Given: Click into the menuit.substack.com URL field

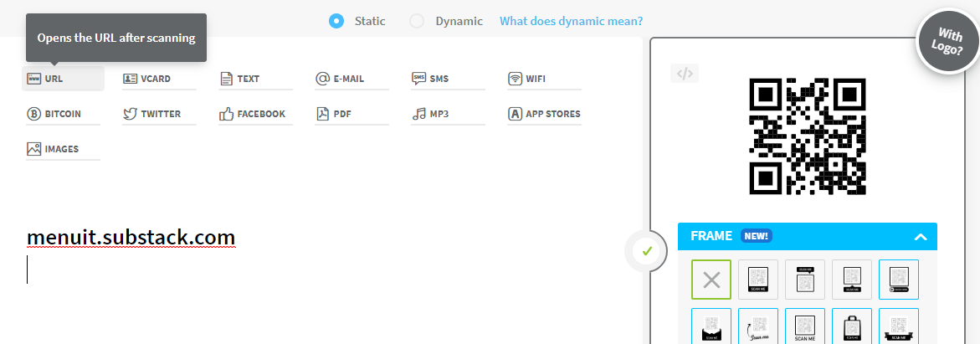Looking at the screenshot, I should click(131, 238).
